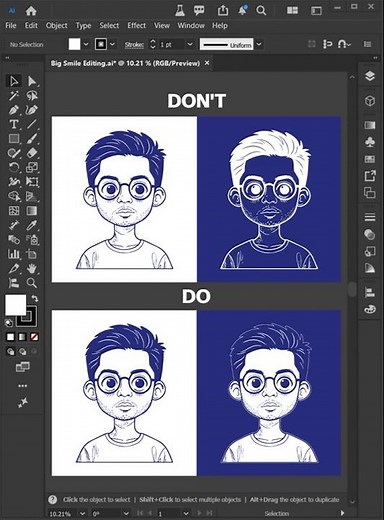Select the Type tool
The height and width of the screenshot is (520, 384).
tap(14, 124)
